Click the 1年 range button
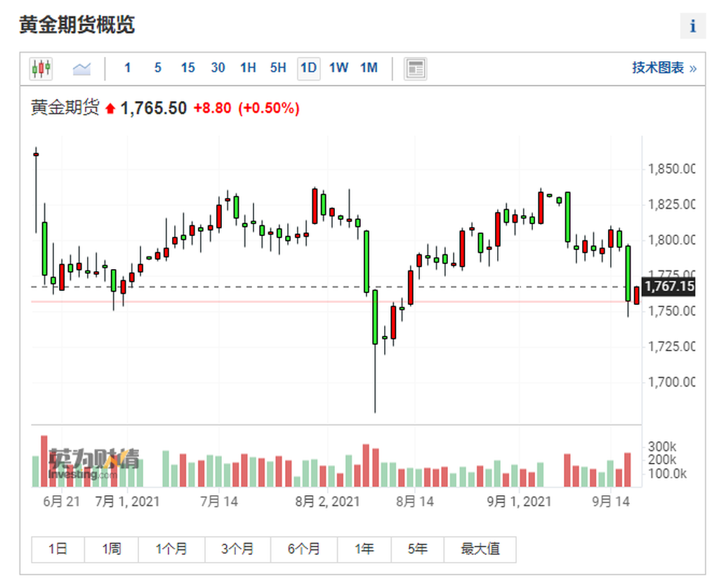Viewport: 719px width, 588px height. pyautogui.click(x=364, y=549)
